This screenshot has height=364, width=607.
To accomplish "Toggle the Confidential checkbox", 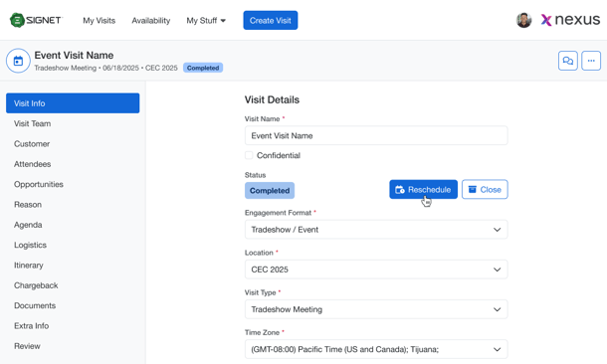I will tap(249, 155).
